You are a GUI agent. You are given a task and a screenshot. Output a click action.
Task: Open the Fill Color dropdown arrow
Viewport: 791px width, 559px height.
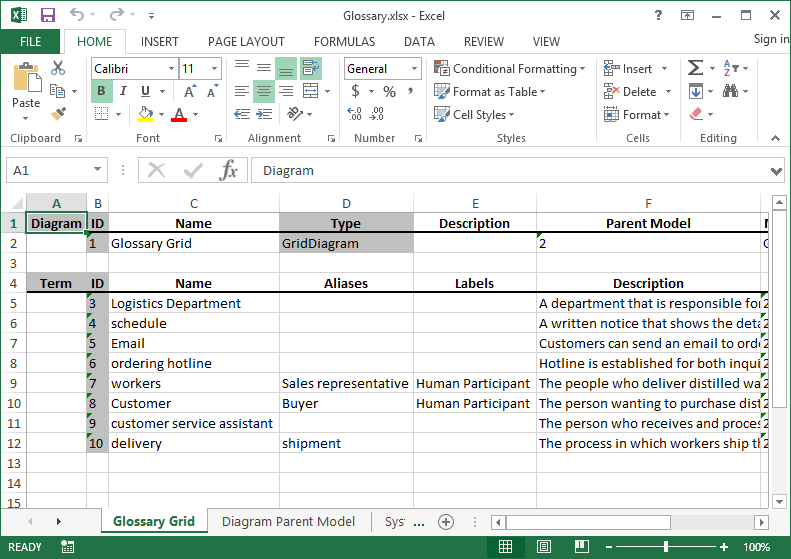[161, 115]
